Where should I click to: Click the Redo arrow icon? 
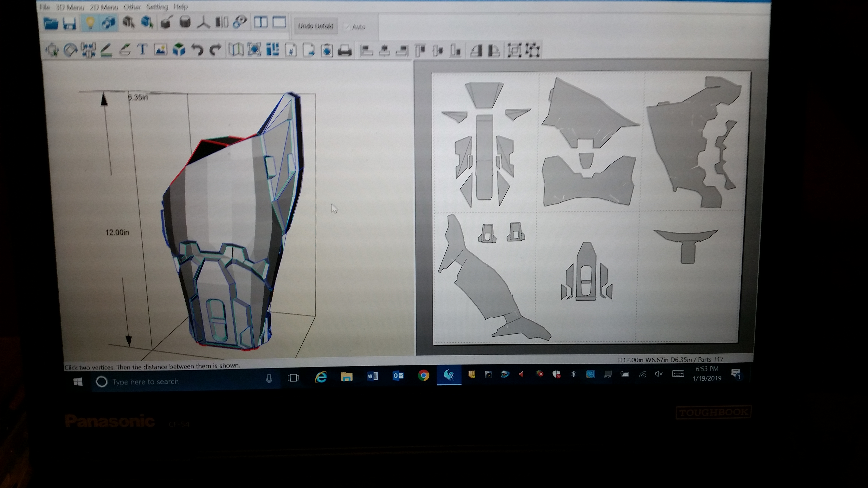(215, 50)
